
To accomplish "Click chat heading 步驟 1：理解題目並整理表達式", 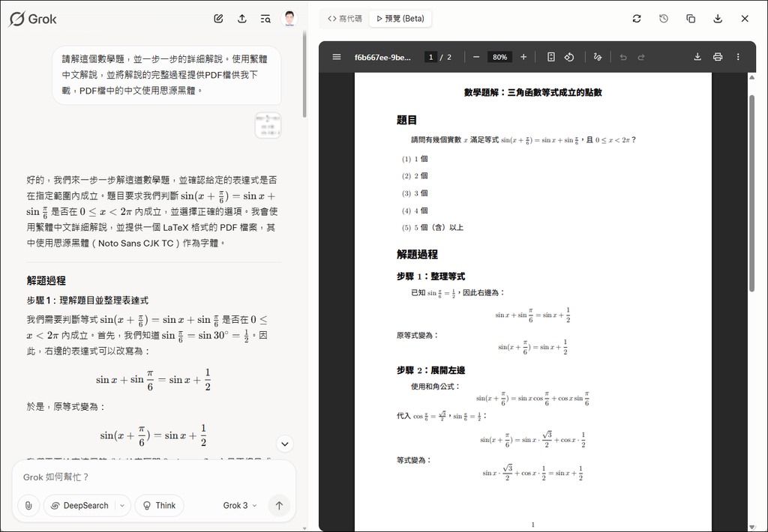I will [88, 300].
